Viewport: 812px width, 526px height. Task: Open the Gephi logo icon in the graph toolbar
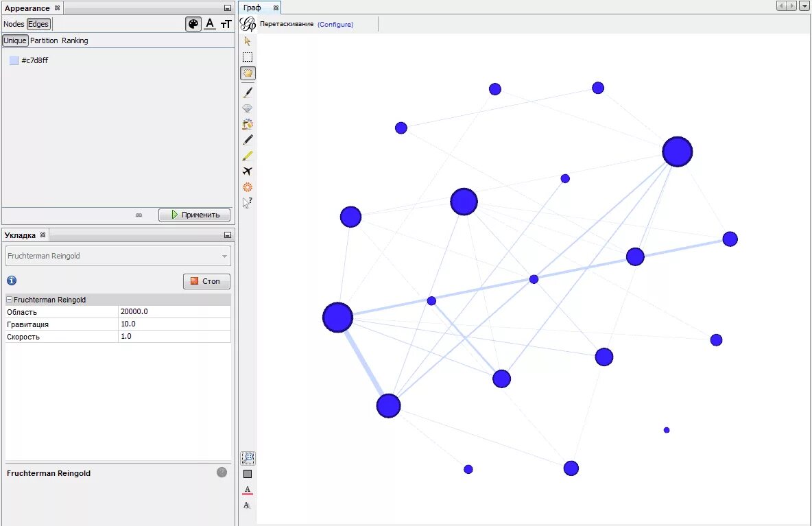[248, 24]
